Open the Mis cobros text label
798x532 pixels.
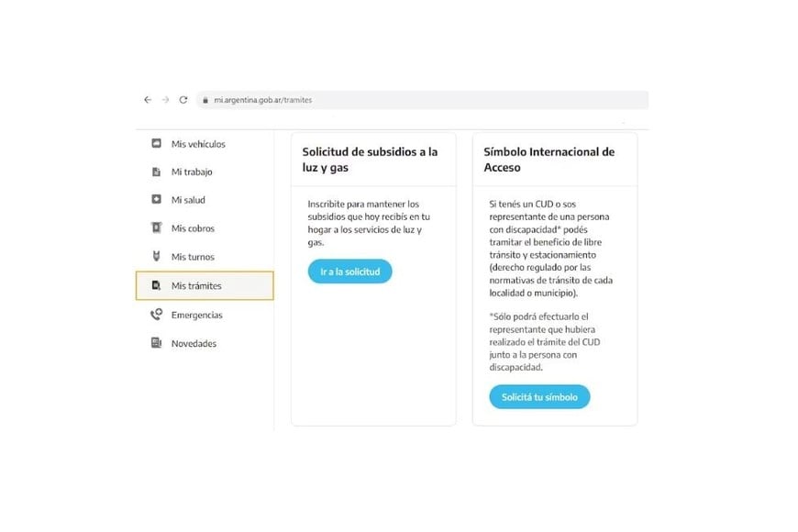[x=193, y=228]
